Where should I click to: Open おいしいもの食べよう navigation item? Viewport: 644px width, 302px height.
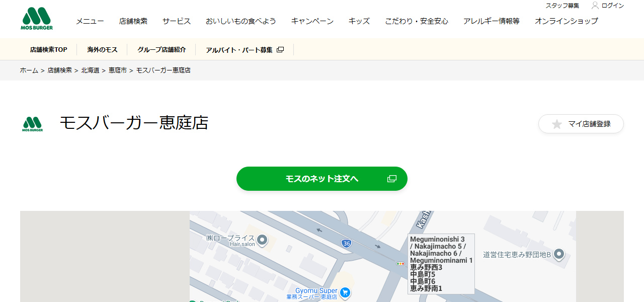click(x=241, y=21)
